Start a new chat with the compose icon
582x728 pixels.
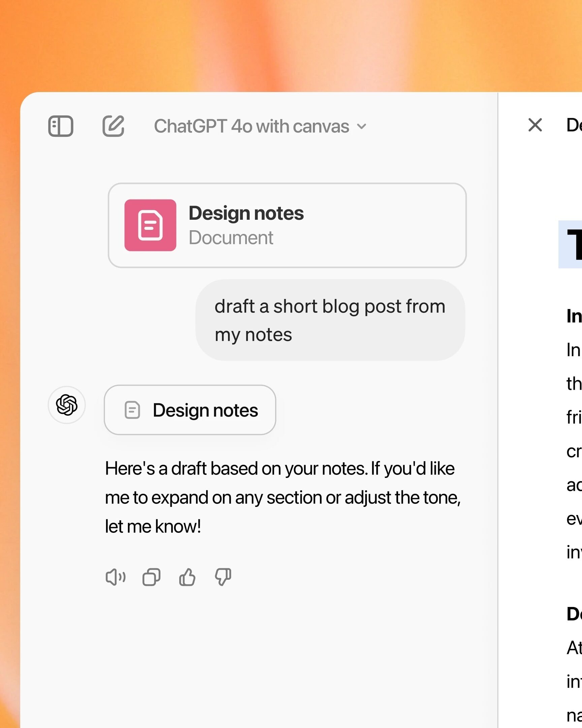tap(114, 126)
